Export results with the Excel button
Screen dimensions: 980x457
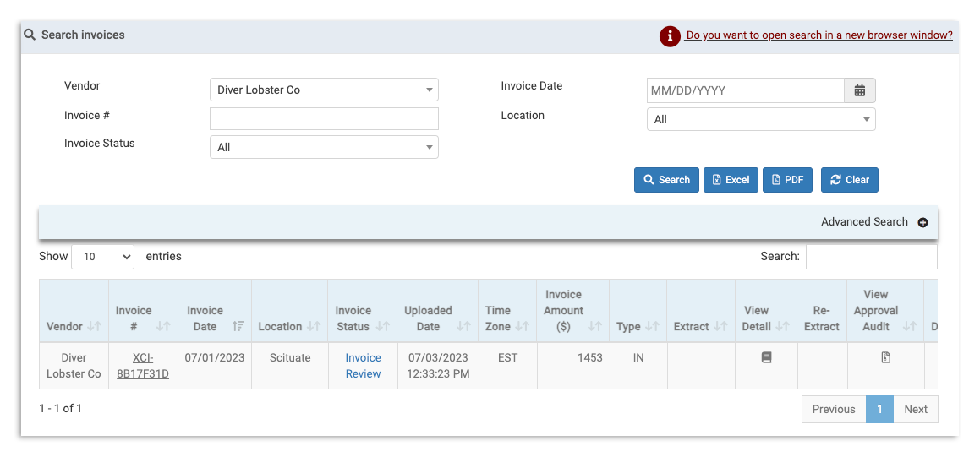731,180
